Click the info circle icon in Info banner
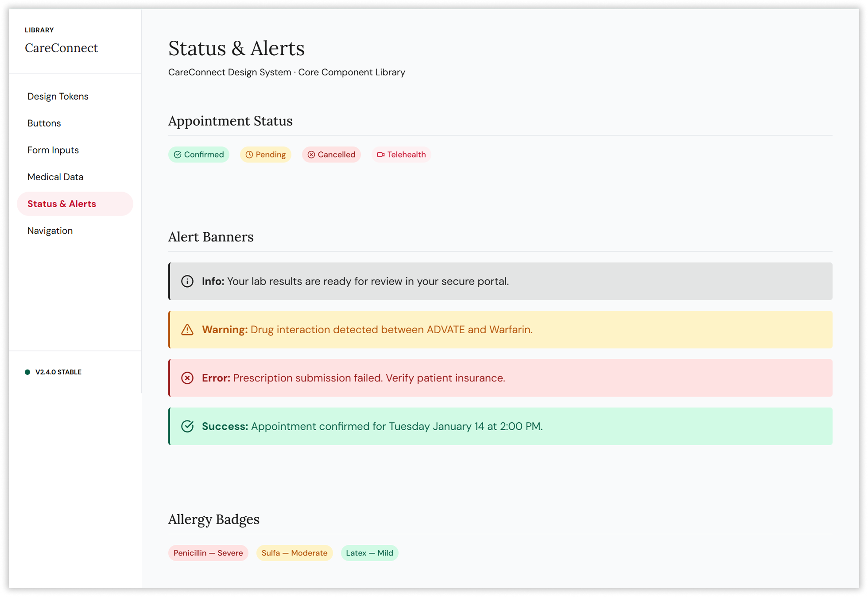Viewport: 868px width, 597px height. pyautogui.click(x=187, y=281)
